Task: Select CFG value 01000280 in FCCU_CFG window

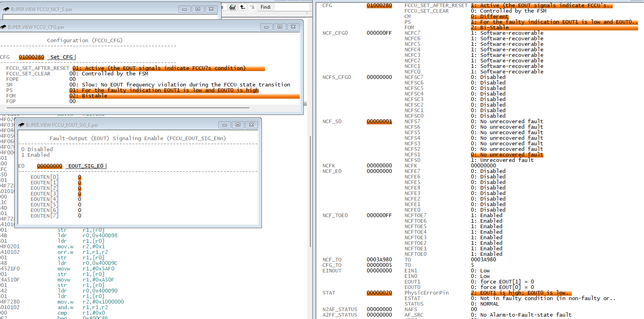Action: 32,57
